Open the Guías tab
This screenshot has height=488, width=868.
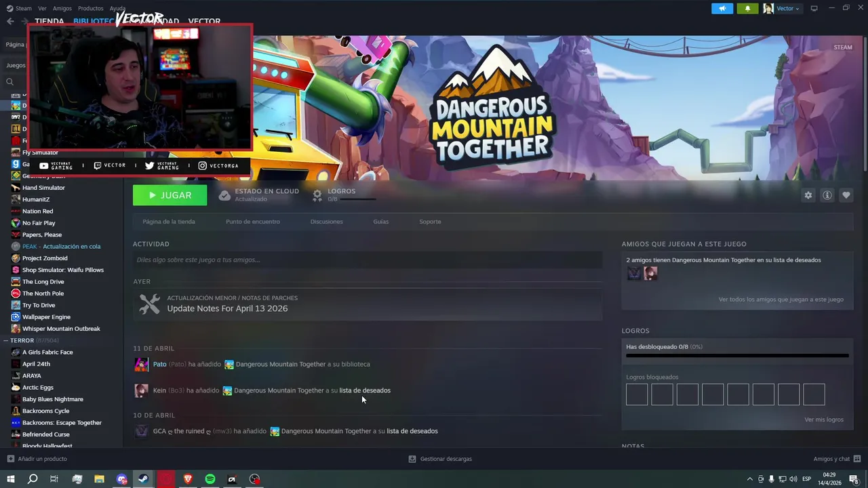[380, 222]
